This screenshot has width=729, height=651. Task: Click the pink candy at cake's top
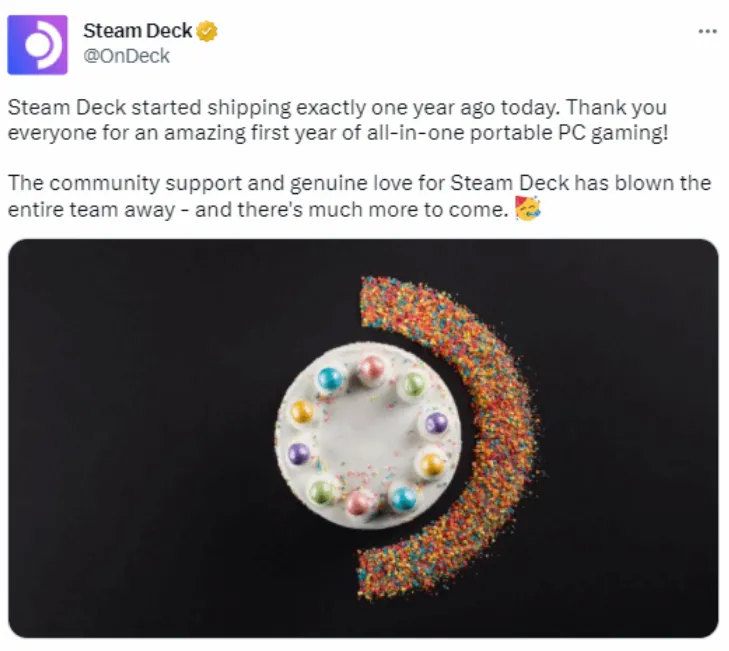[x=371, y=369]
